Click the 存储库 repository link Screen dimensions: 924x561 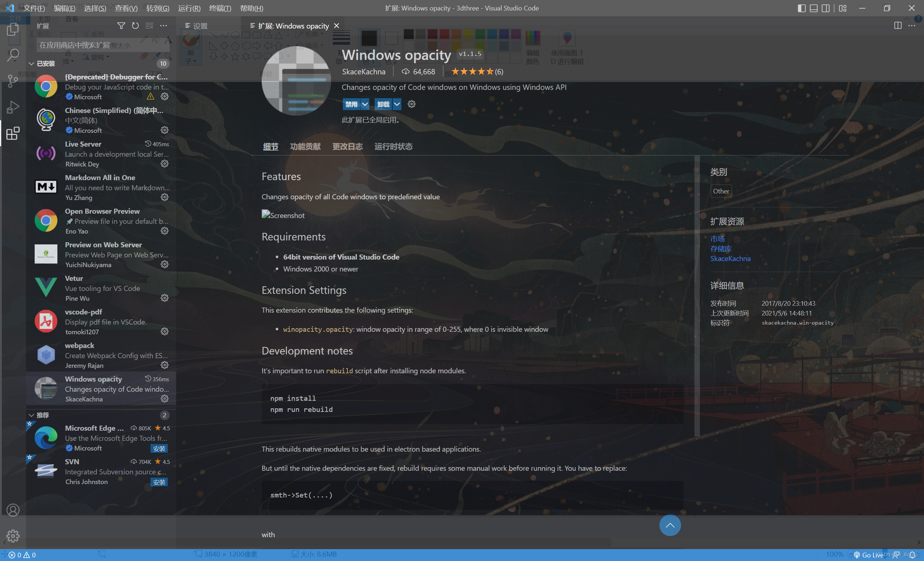(720, 249)
